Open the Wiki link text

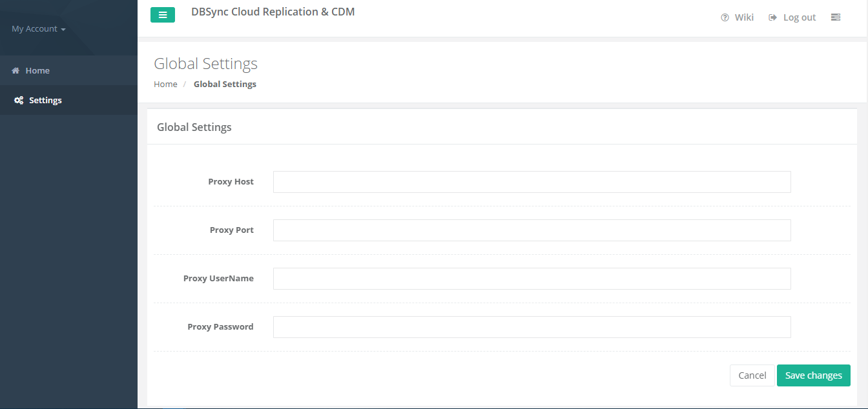tap(744, 17)
